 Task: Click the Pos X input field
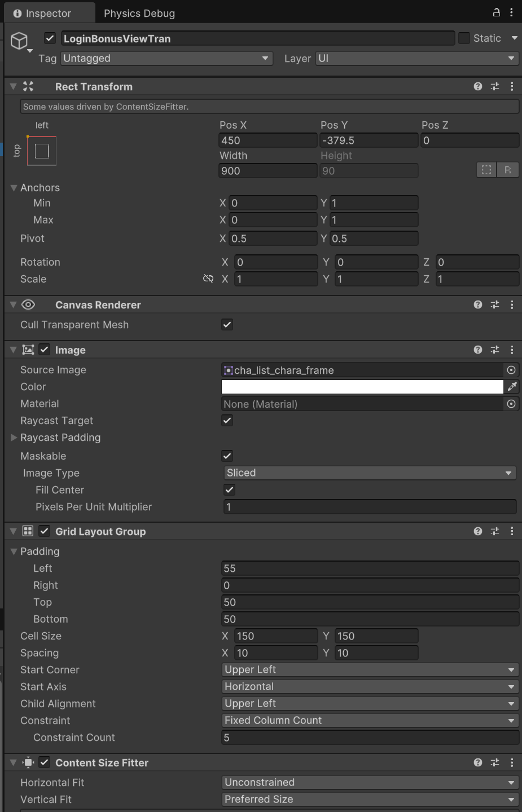pos(267,140)
